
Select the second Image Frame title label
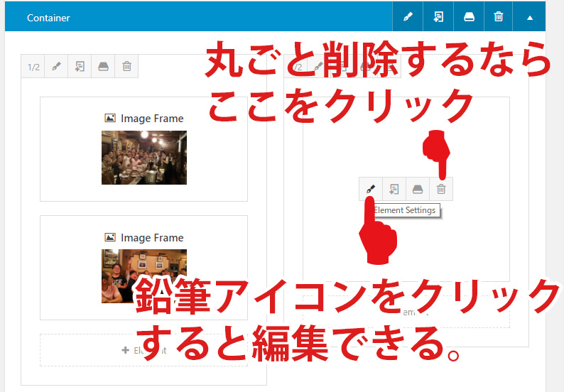[151, 238]
